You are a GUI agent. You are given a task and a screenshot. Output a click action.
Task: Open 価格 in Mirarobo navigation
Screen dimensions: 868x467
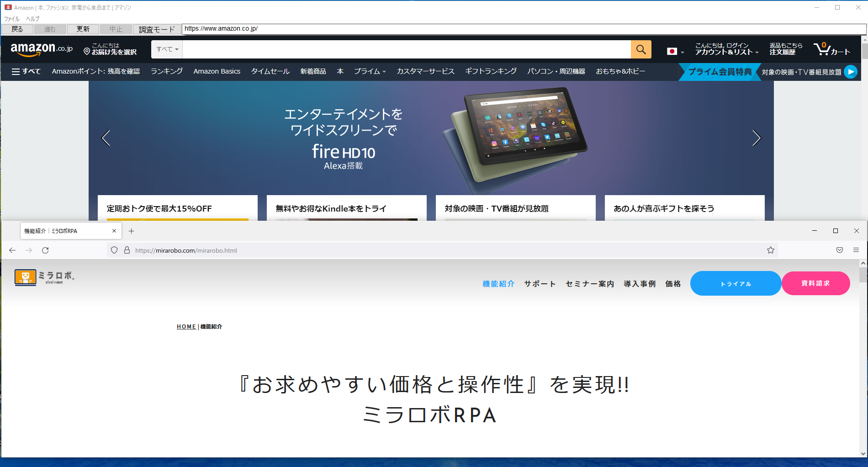pyautogui.click(x=673, y=284)
